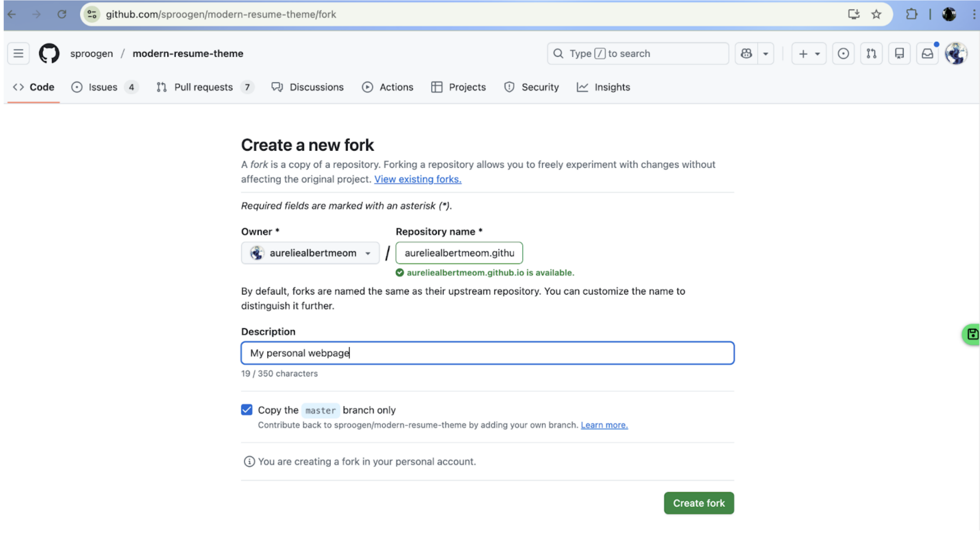Switch to the Issues tab

[103, 87]
